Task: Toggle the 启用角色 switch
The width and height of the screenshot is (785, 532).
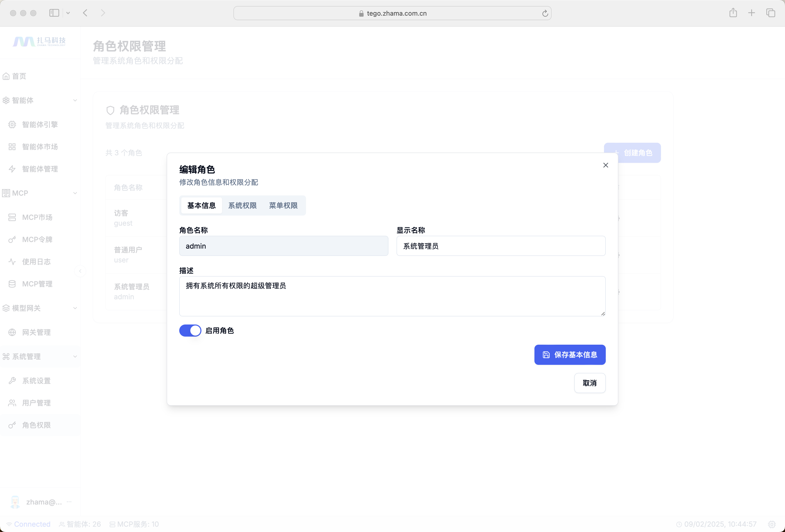Action: click(x=190, y=330)
